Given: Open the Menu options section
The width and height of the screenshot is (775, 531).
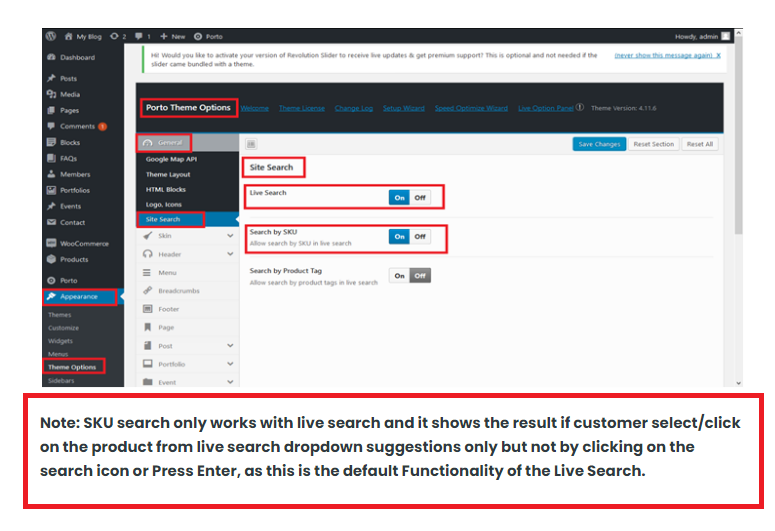Looking at the screenshot, I should pos(188,272).
